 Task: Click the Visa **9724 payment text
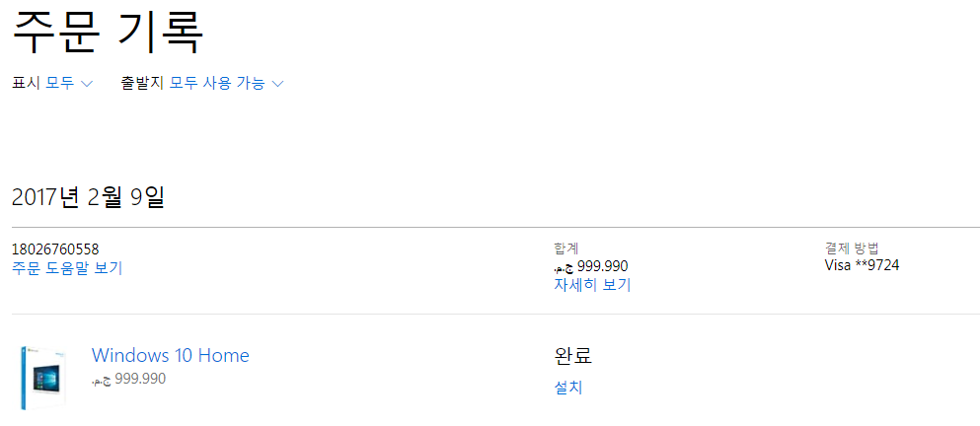coord(862,265)
